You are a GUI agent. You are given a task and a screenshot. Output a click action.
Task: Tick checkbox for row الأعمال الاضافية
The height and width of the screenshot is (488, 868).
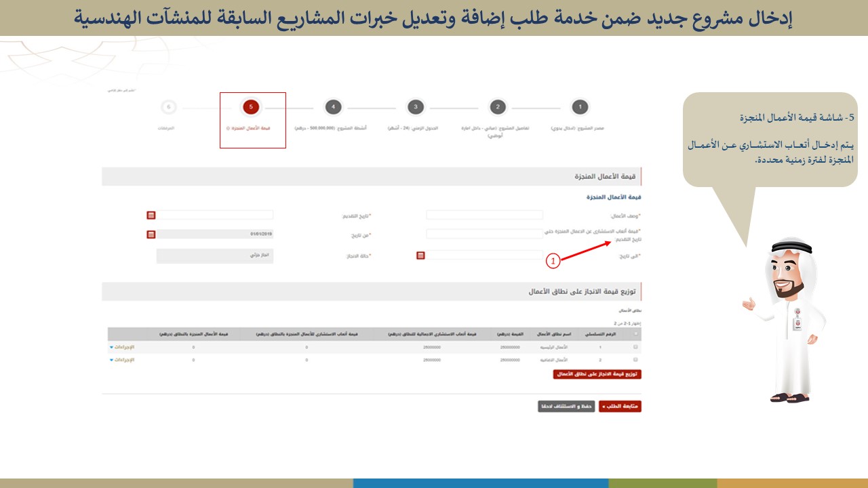coord(635,360)
